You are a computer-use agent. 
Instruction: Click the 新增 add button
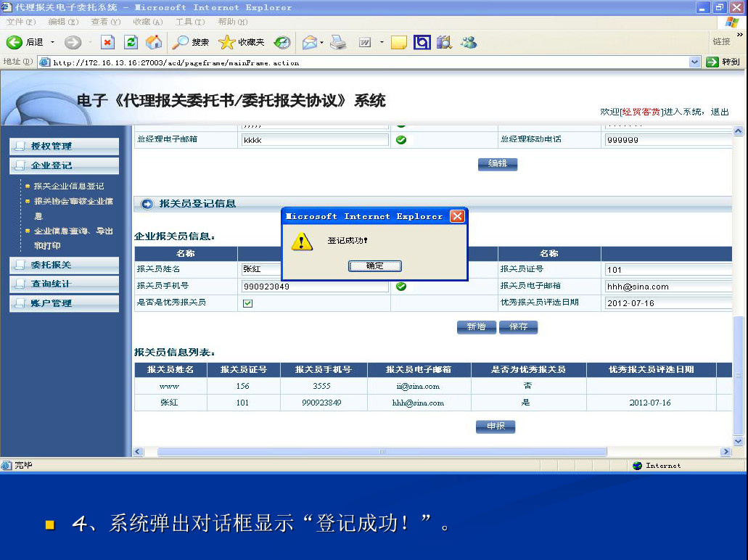(x=477, y=326)
